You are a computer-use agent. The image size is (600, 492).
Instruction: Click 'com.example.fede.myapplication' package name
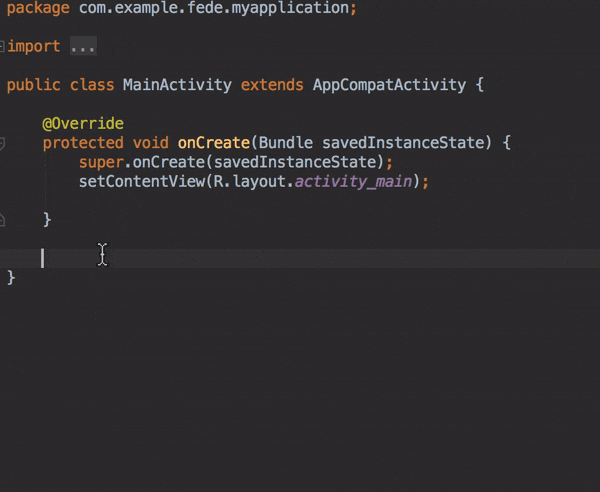(x=214, y=8)
